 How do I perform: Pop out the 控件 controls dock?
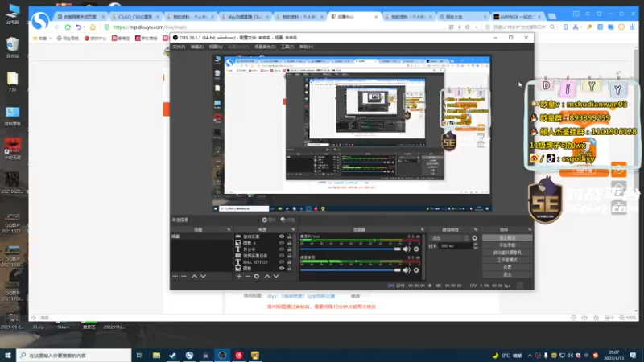pos(530,229)
